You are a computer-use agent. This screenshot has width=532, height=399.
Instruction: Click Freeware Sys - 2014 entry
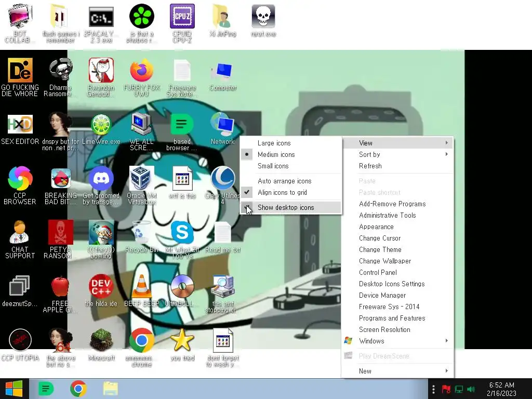(x=397, y=307)
